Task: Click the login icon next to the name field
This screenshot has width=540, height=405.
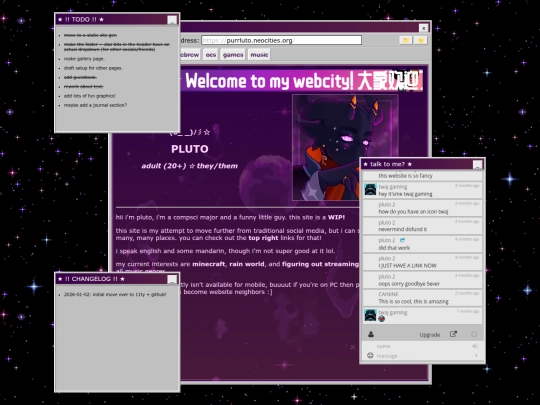Action: click(475, 346)
